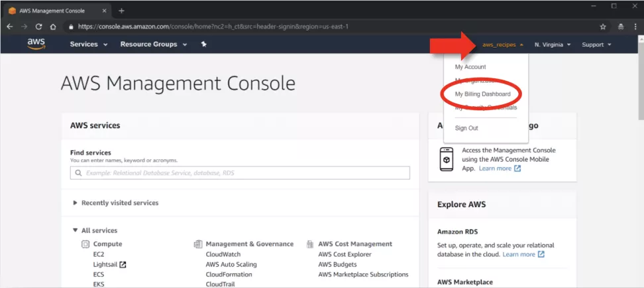
Task: Collapse the aws_recipes account menu
Action: click(x=503, y=45)
